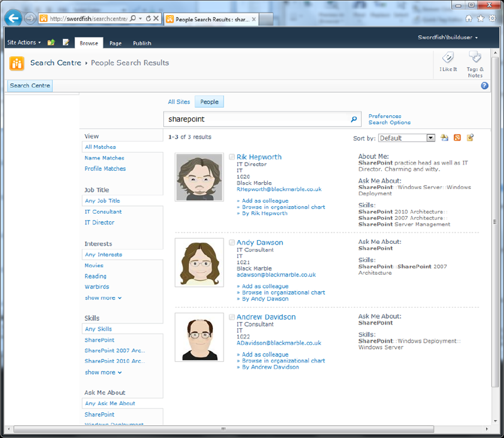Click the orange RSS feed icon
Screen dimensions: 504x438
457,137
